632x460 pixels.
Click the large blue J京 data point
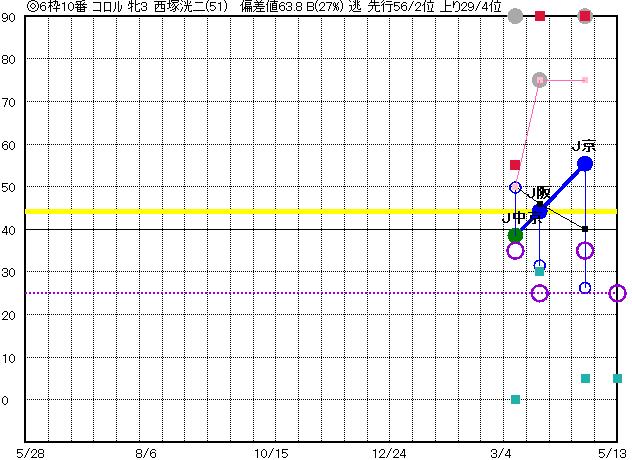point(585,163)
